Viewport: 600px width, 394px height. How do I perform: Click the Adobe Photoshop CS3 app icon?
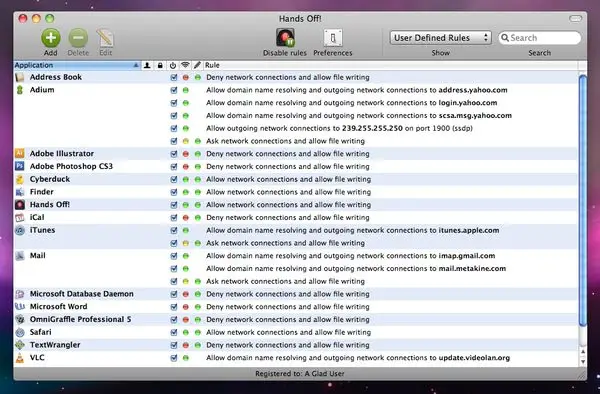pyautogui.click(x=20, y=166)
